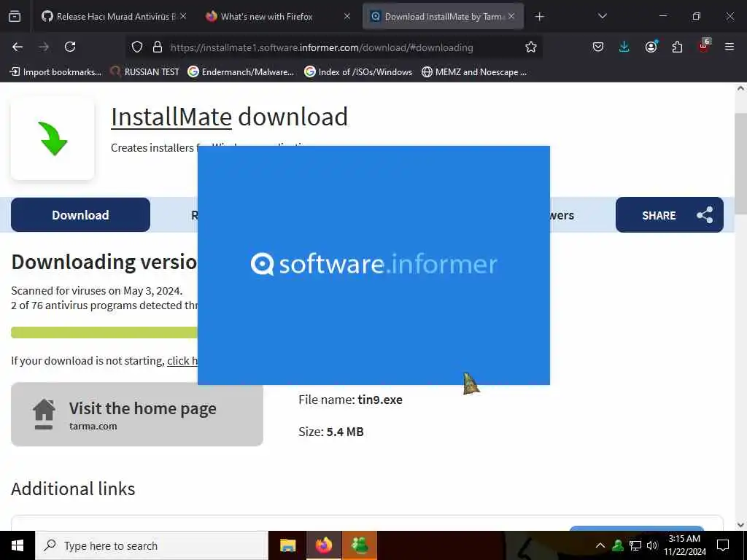Open RUSSIAN TEST bookmark
Image resolution: width=747 pixels, height=560 pixels.
click(145, 72)
